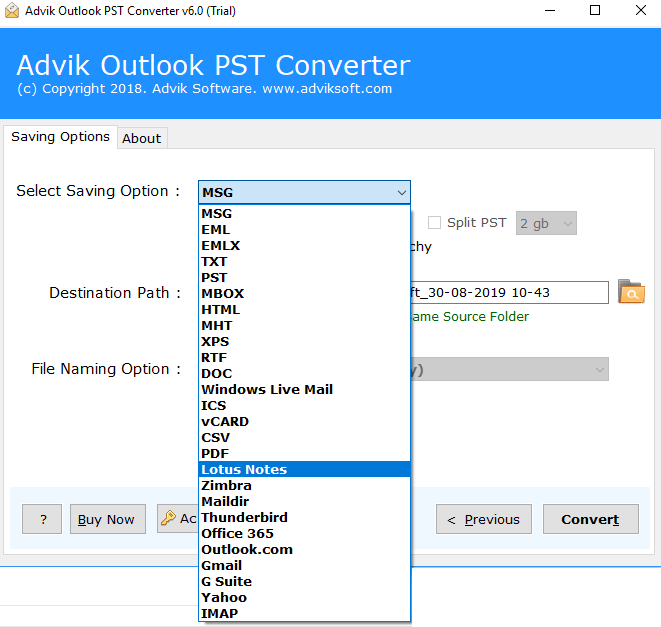Open the 2 gb split size dropdown
Viewport: 661px width, 627px height.
click(546, 223)
